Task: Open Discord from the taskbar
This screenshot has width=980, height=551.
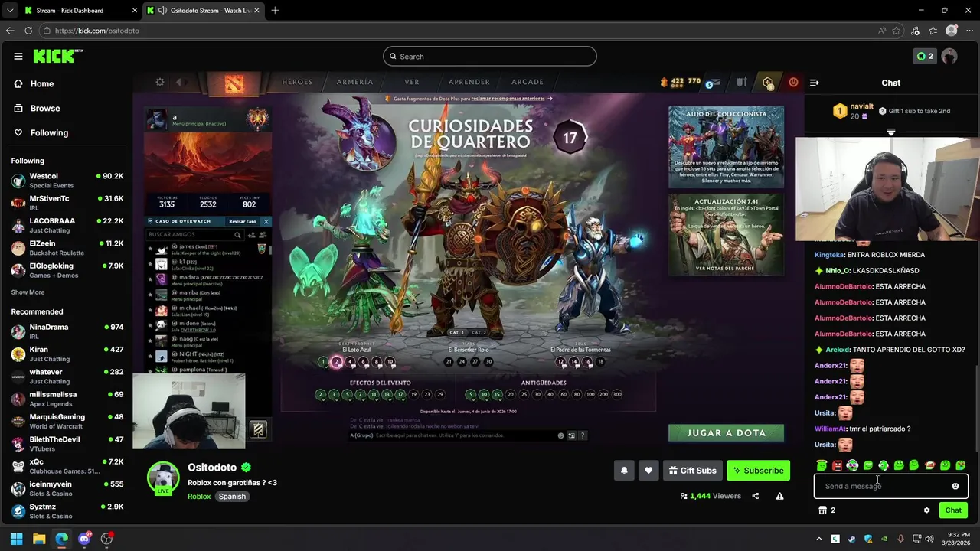Action: point(84,539)
